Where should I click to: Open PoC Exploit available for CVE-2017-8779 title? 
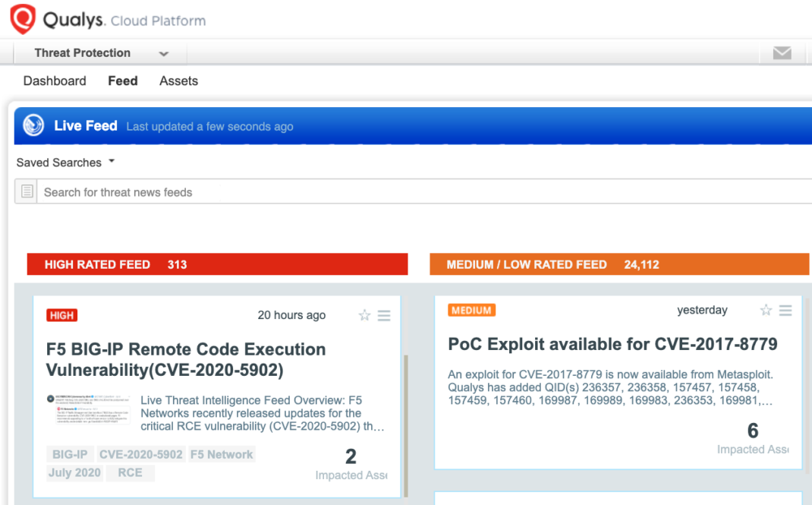pos(612,344)
